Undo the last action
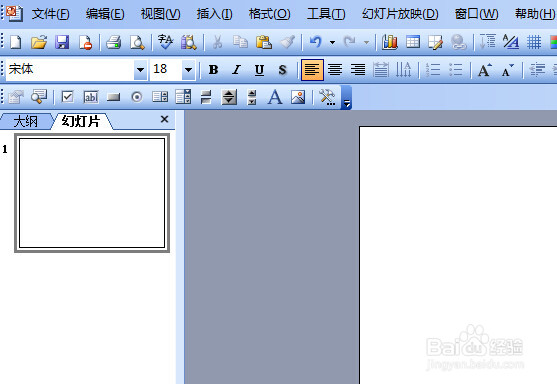Image resolution: width=557 pixels, height=384 pixels. click(315, 42)
